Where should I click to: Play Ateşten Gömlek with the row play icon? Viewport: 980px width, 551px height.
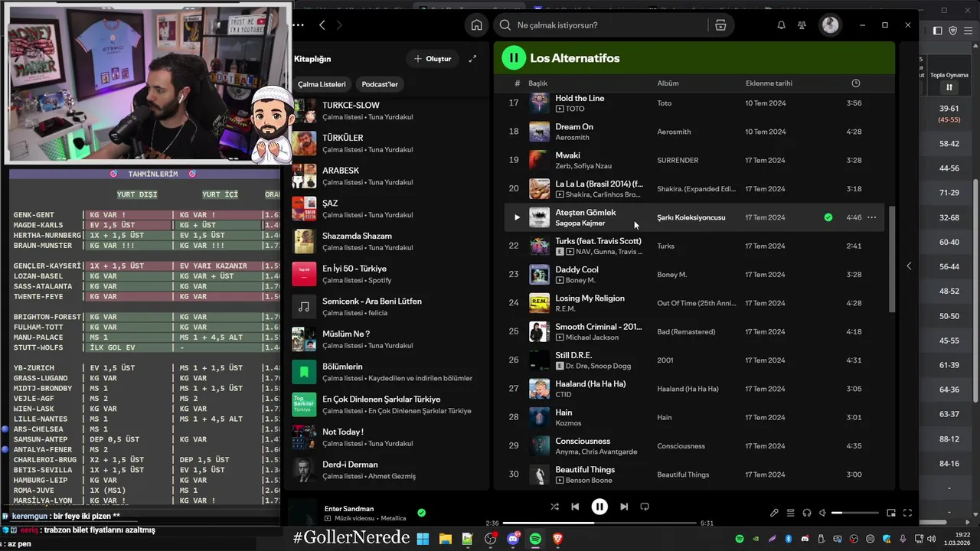(x=517, y=217)
